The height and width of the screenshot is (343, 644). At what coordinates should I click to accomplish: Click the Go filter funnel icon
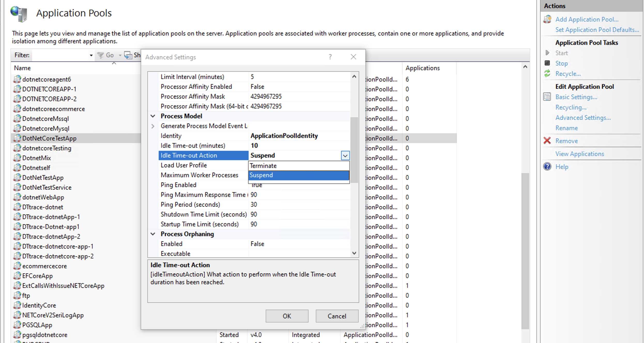(x=100, y=55)
